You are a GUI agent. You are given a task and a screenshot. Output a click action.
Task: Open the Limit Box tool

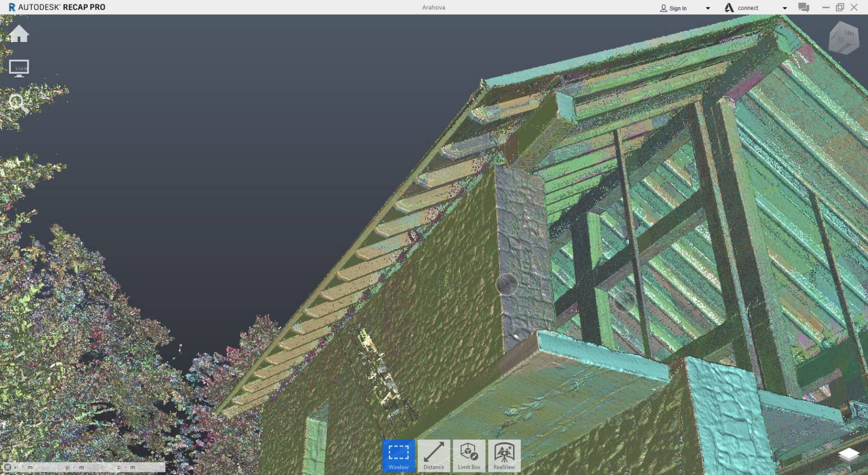(x=469, y=455)
